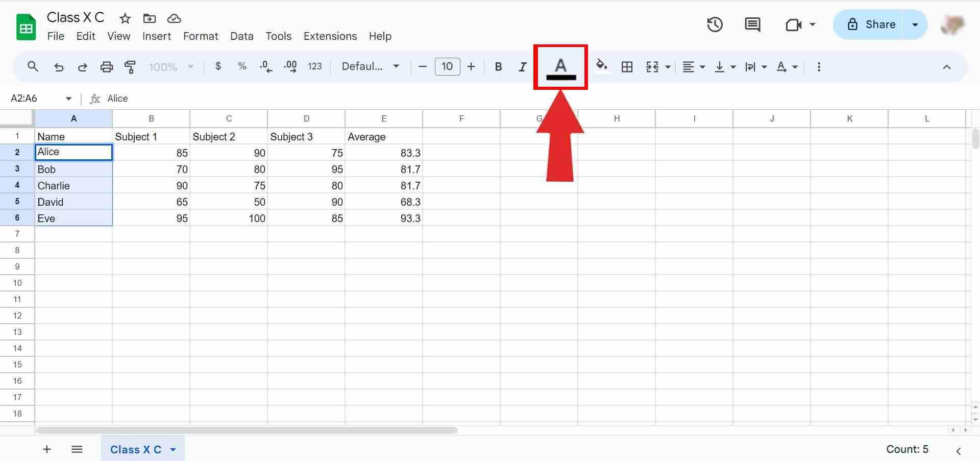This screenshot has height=461, width=980.
Task: Open version history
Action: pos(715,24)
